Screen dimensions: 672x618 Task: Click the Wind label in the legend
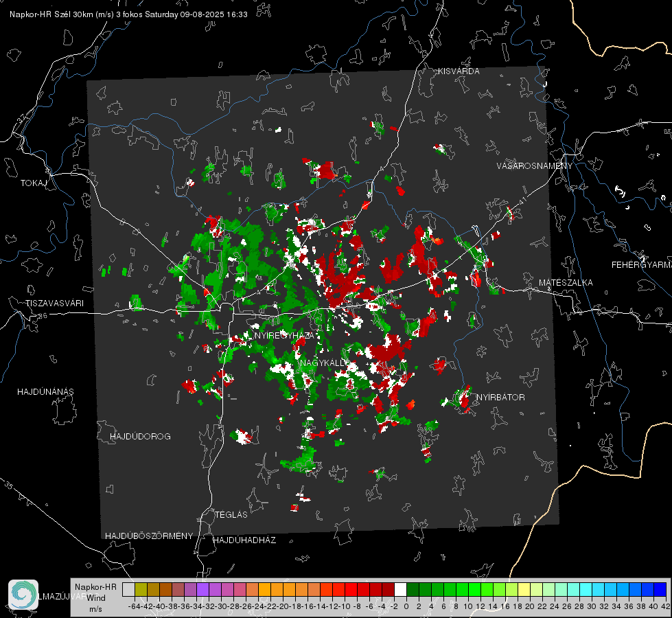coord(96,598)
